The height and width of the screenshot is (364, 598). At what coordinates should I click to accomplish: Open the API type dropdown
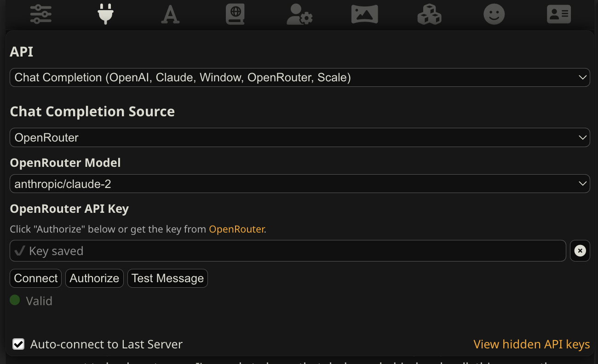pos(299,77)
